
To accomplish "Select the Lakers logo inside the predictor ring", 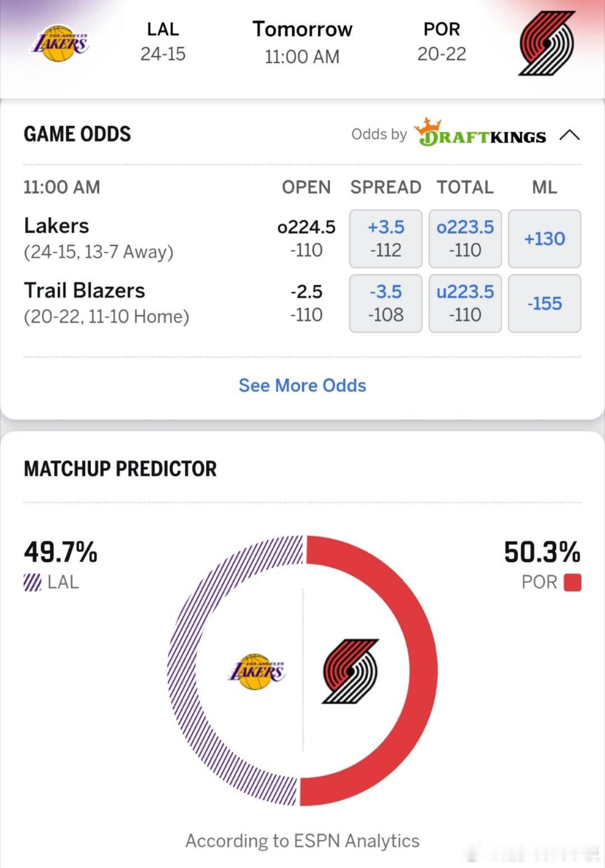I will tap(258, 672).
